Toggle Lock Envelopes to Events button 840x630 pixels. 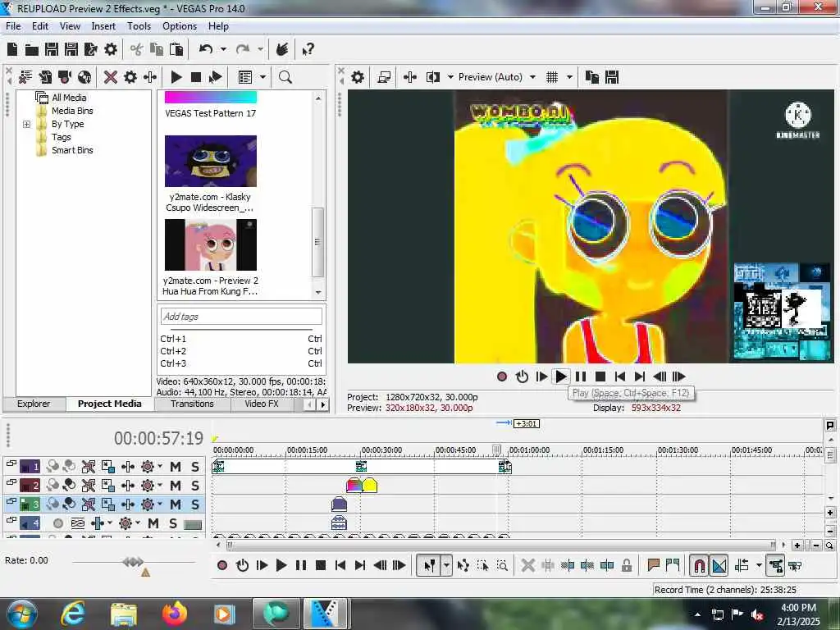[x=776, y=565]
